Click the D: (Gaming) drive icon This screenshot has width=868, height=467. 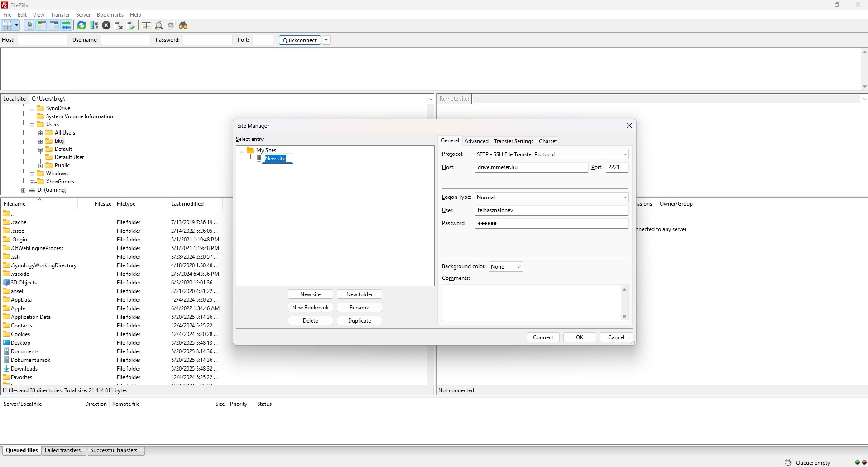(32, 190)
